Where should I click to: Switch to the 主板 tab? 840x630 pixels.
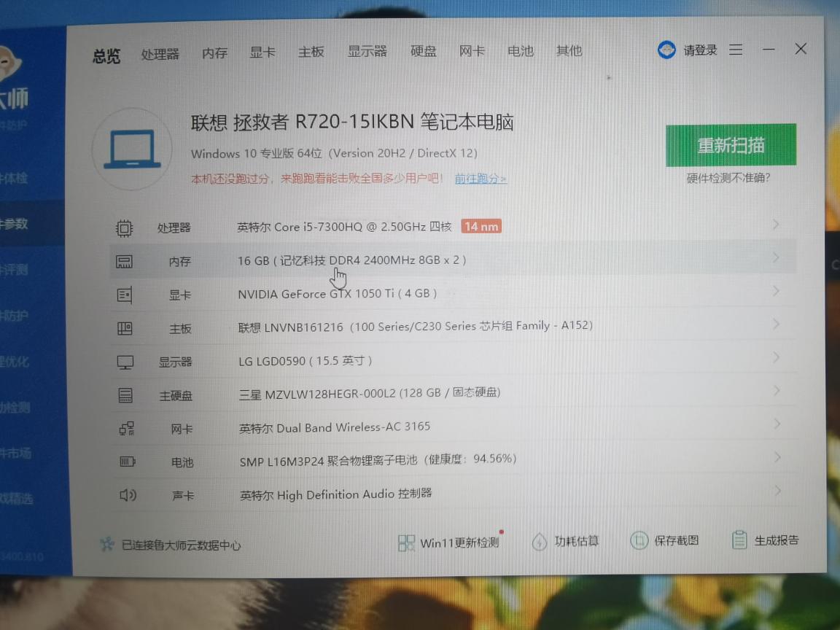pos(311,52)
